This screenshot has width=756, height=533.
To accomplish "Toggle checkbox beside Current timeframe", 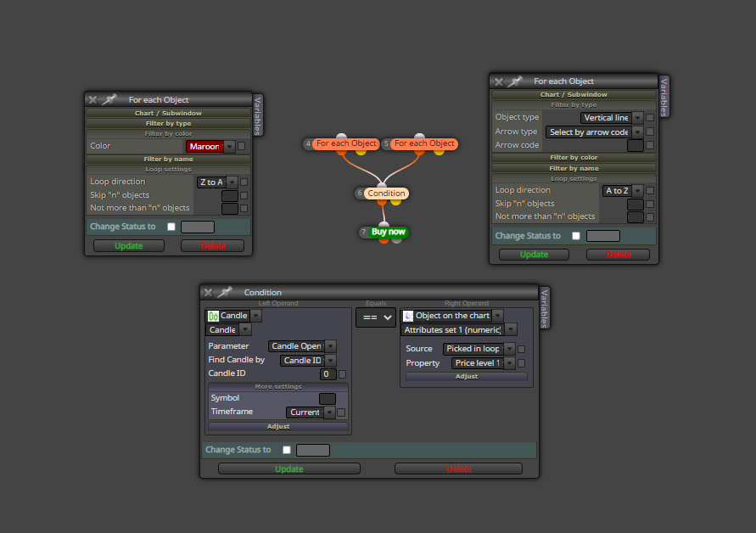I will point(341,412).
